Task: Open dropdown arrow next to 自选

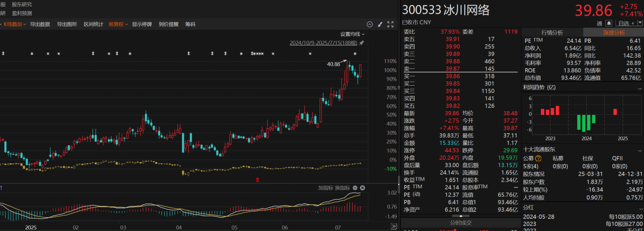Action: (640, 23)
